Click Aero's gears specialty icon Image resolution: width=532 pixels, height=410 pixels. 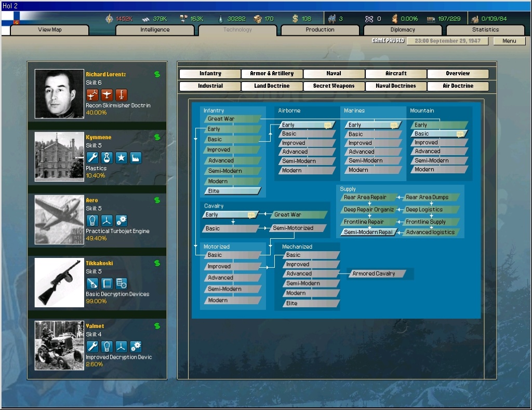point(122,221)
